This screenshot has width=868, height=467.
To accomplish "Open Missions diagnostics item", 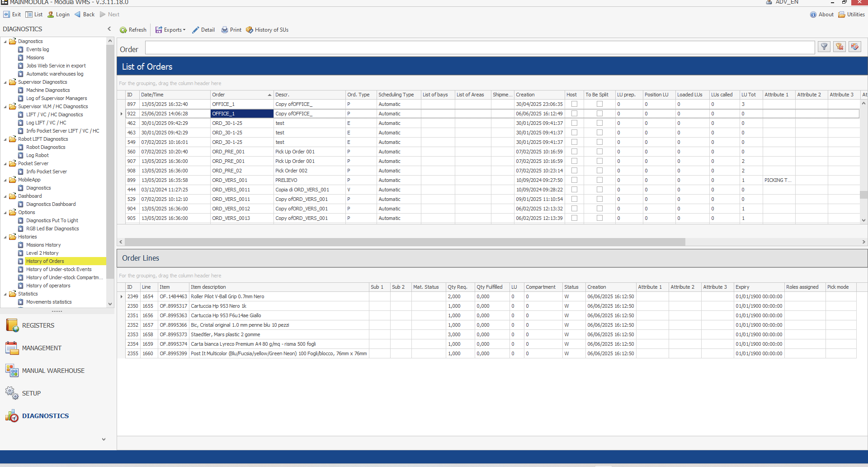I will tap(35, 57).
